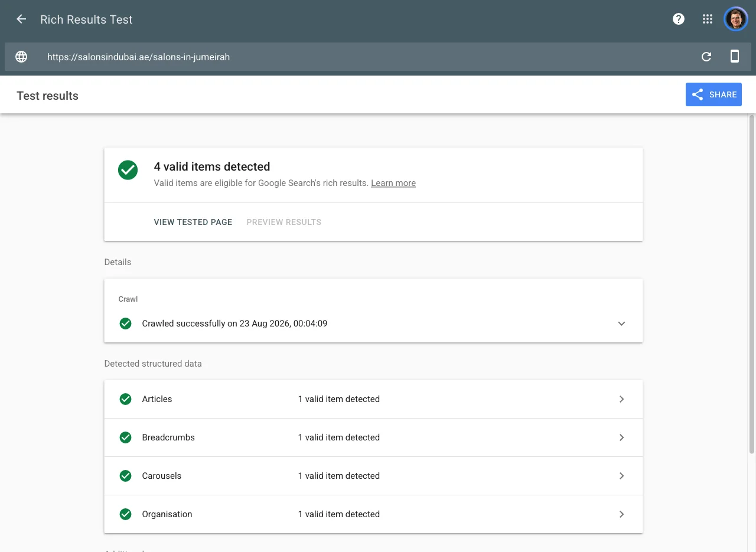The width and height of the screenshot is (756, 552).
Task: Follow the Learn more link
Action: point(393,183)
